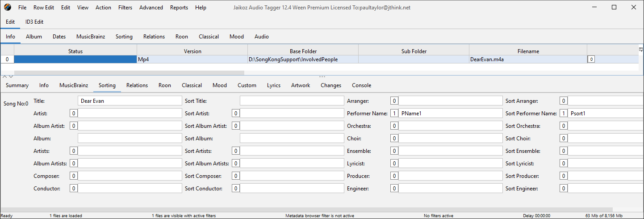Click into the Title field containing Dear Evan

pyautogui.click(x=130, y=101)
